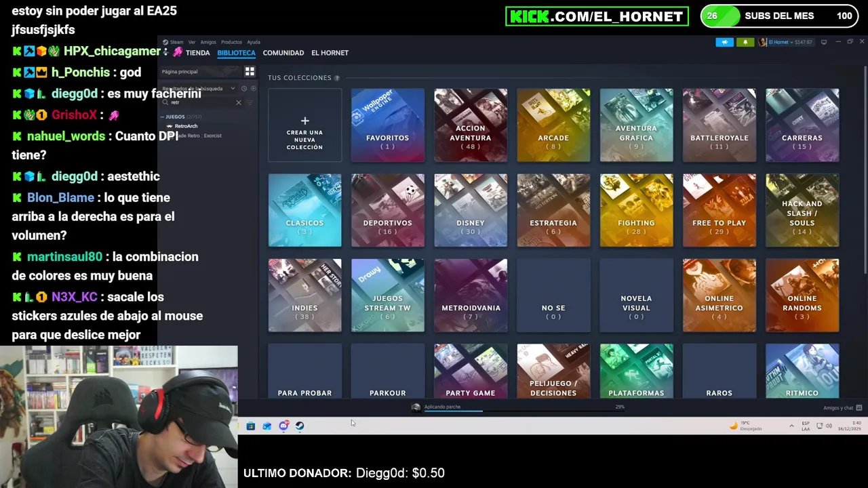Open the No Se collection

pos(553,296)
